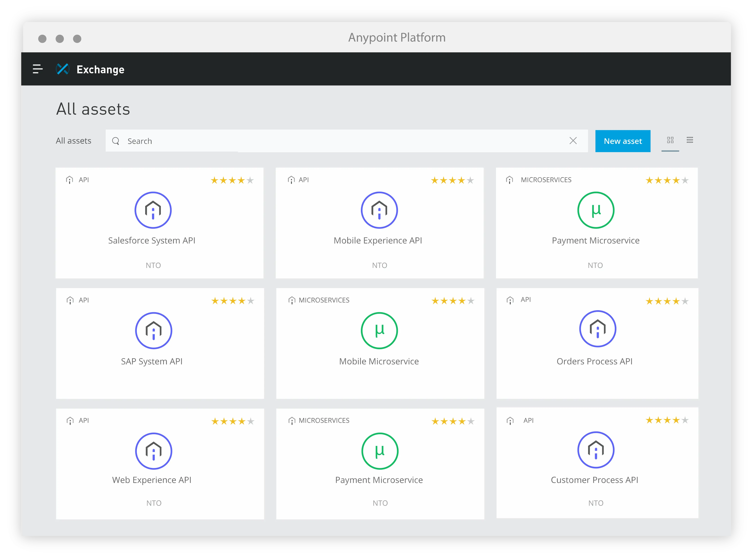This screenshot has width=754, height=560.
Task: Open first-row Payment Microservice mu icon
Action: point(596,210)
